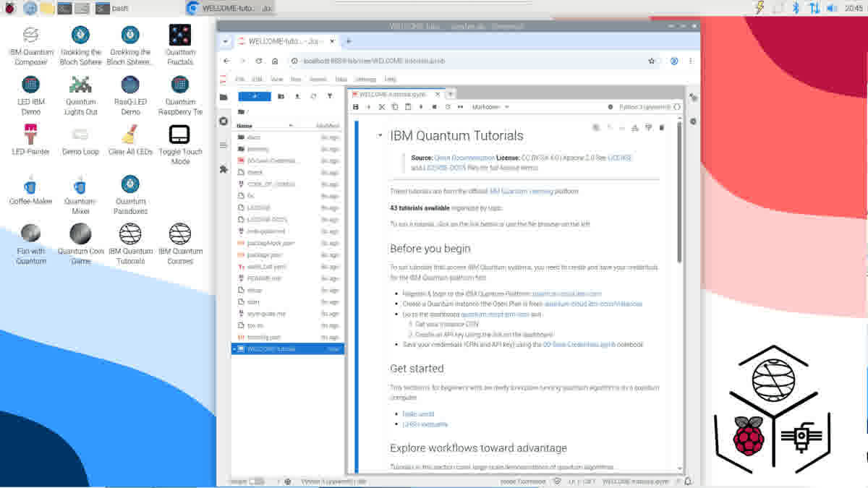
Task: Click the Upload Files icon
Action: (297, 96)
